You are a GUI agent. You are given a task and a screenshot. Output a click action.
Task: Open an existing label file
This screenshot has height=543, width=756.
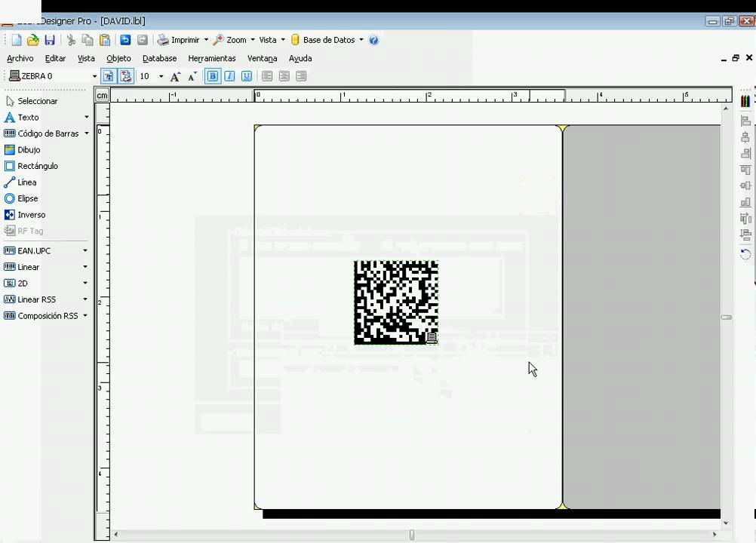tap(32, 40)
